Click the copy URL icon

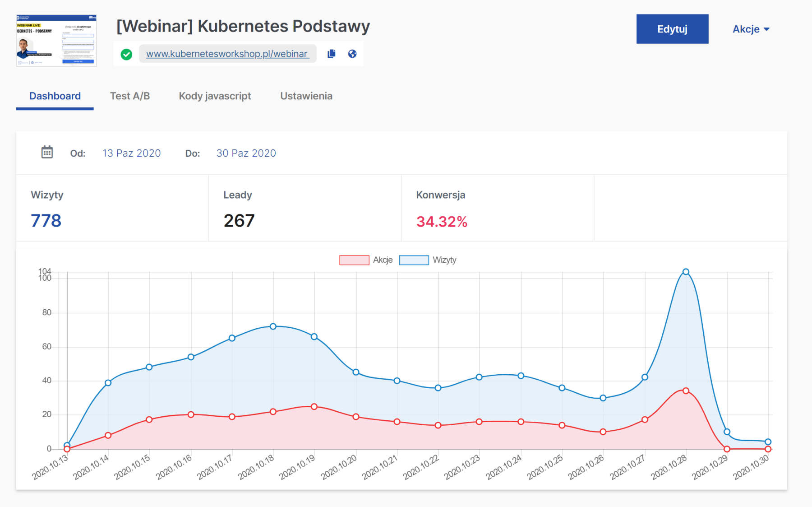[x=332, y=54]
